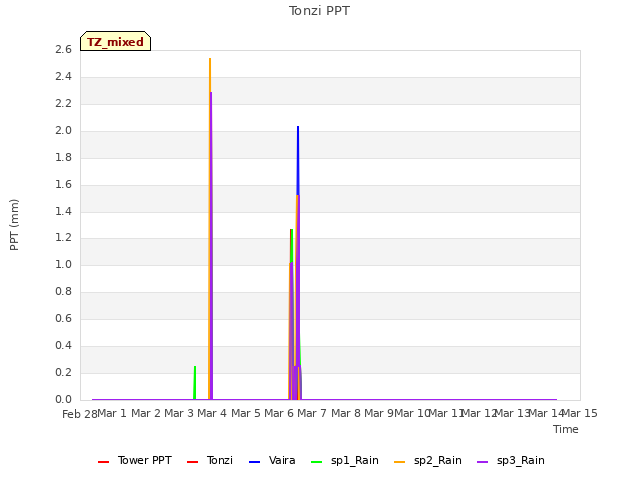Click the 1.0 y-axis tick label
The height and width of the screenshot is (480, 640).
click(x=63, y=265)
